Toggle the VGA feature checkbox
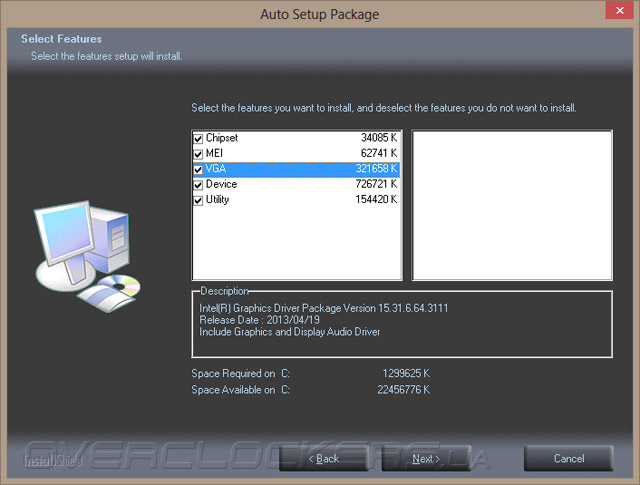 [198, 169]
